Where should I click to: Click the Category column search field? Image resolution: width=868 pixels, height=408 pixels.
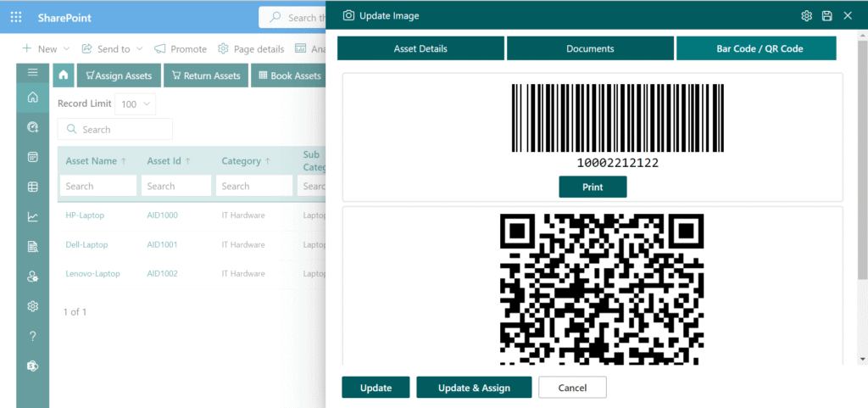point(254,186)
